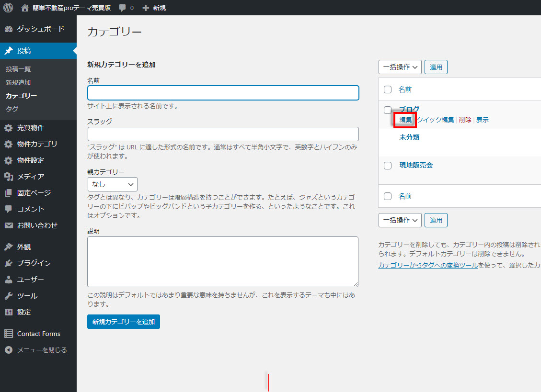Click クイック編集 under ブログ
541x392 pixels.
(435, 120)
